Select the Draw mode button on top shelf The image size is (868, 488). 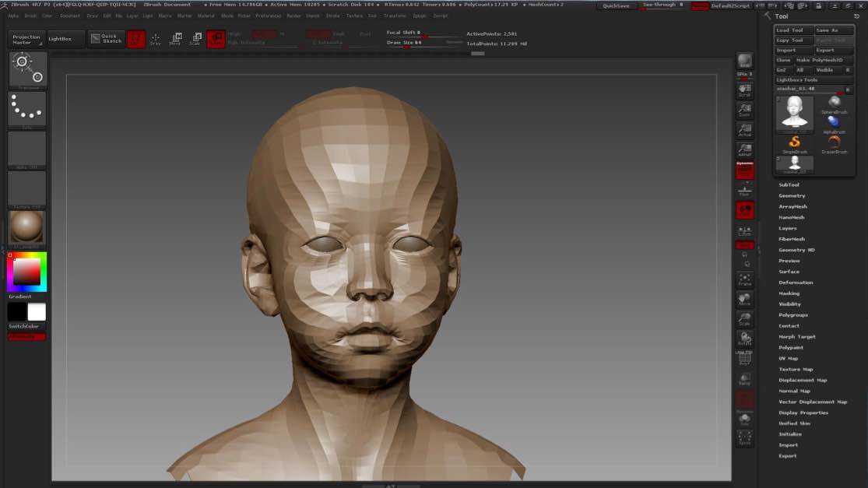click(x=156, y=39)
